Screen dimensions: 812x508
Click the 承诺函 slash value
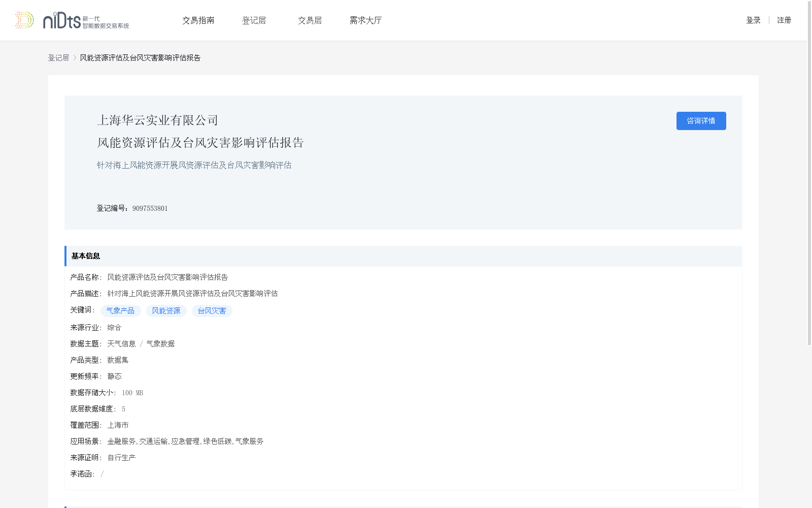102,474
